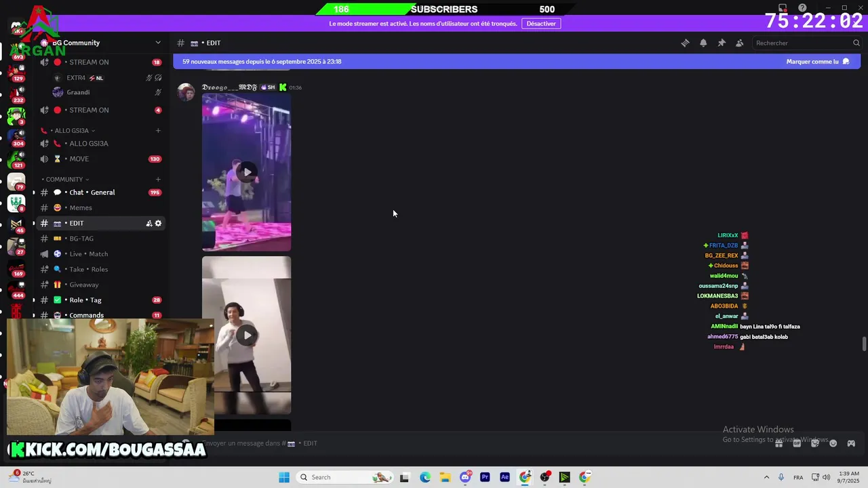Join the ALLO GSI3A voice channel
The height and width of the screenshot is (488, 868).
point(102,144)
